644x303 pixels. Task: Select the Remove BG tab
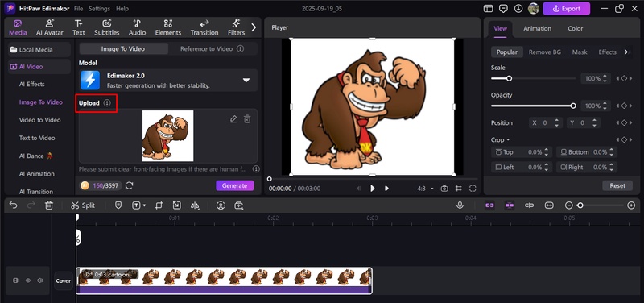tap(545, 52)
